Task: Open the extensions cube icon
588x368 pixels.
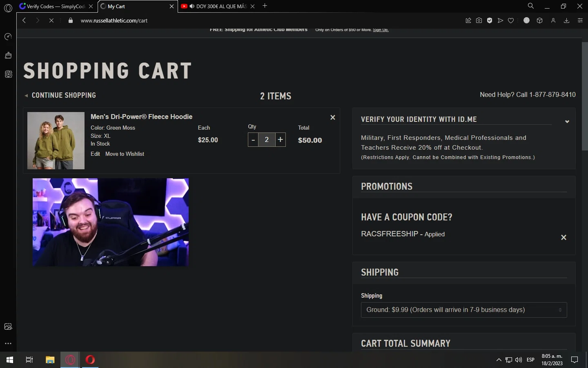Action: [540, 20]
